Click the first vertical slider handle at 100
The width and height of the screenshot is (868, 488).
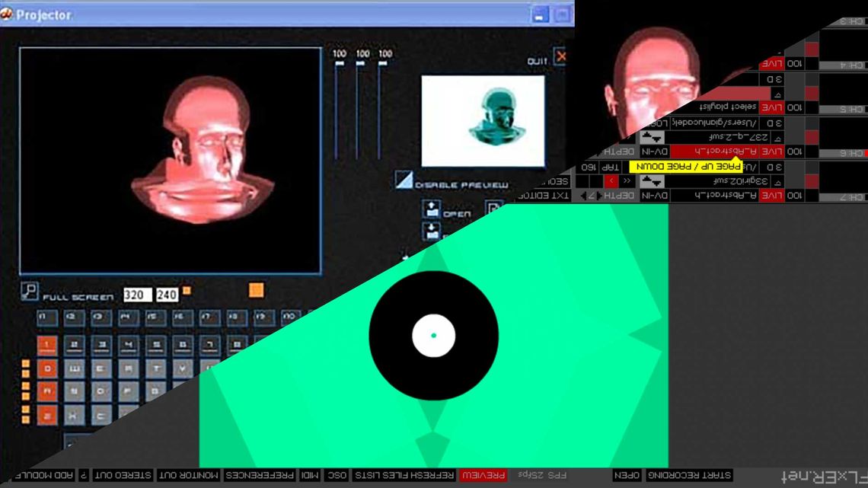point(340,64)
